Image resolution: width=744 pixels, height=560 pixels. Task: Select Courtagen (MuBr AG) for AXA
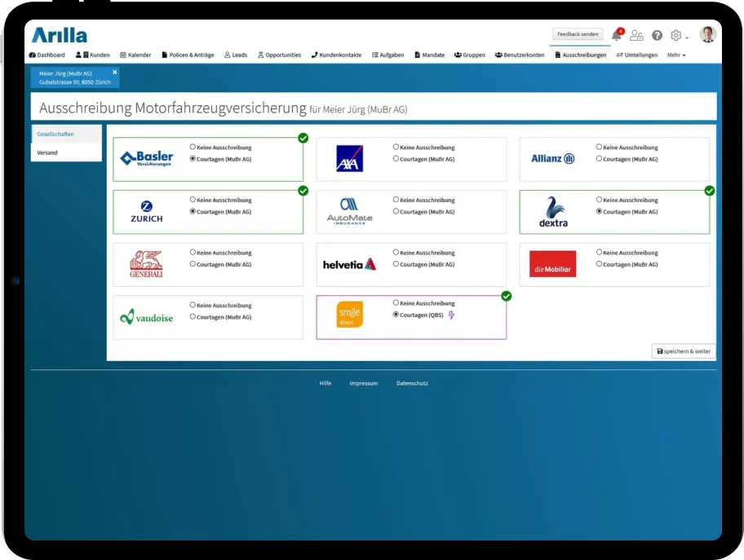(396, 159)
